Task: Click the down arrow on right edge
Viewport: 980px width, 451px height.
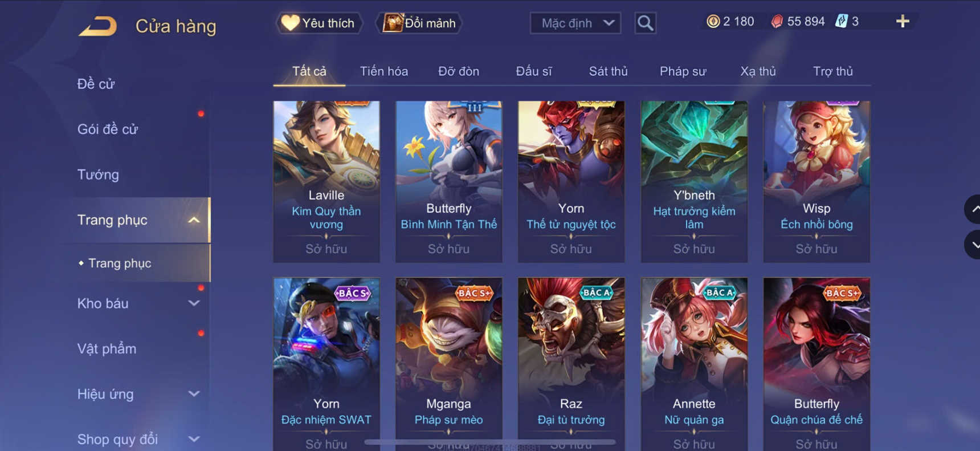Action: pos(973,245)
